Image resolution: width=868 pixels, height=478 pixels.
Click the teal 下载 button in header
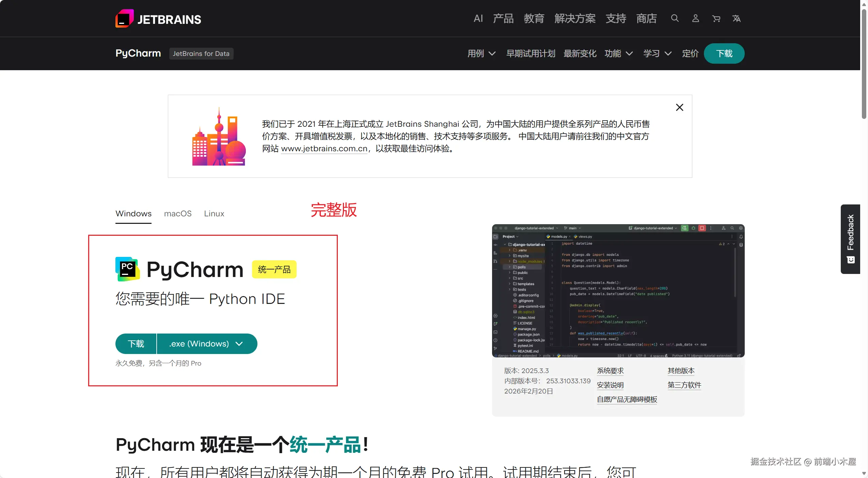point(724,53)
